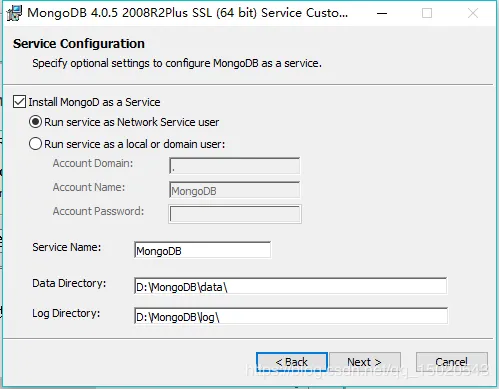Click the disabled maximize window button

point(427,13)
